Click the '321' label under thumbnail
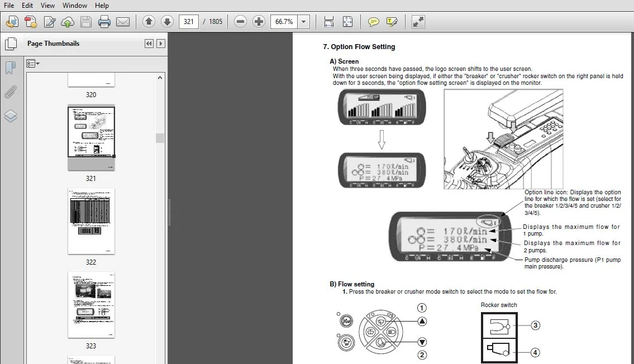634x364 pixels. click(91, 178)
